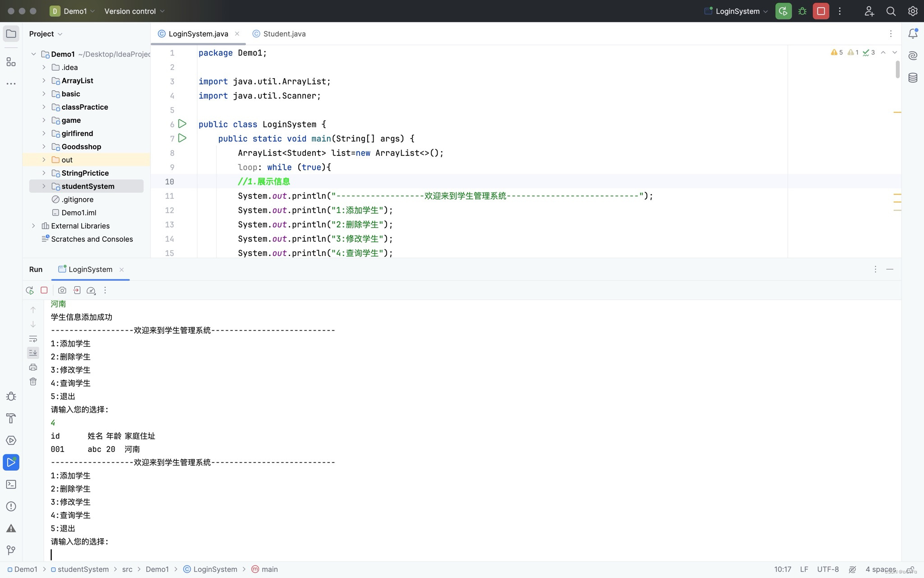Clear console output with trash icon

[33, 382]
